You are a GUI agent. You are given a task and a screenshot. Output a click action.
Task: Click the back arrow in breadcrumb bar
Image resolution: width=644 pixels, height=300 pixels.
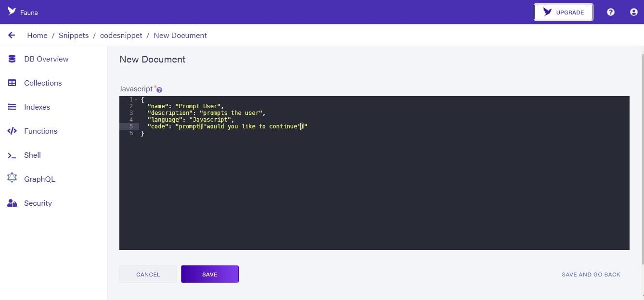12,35
